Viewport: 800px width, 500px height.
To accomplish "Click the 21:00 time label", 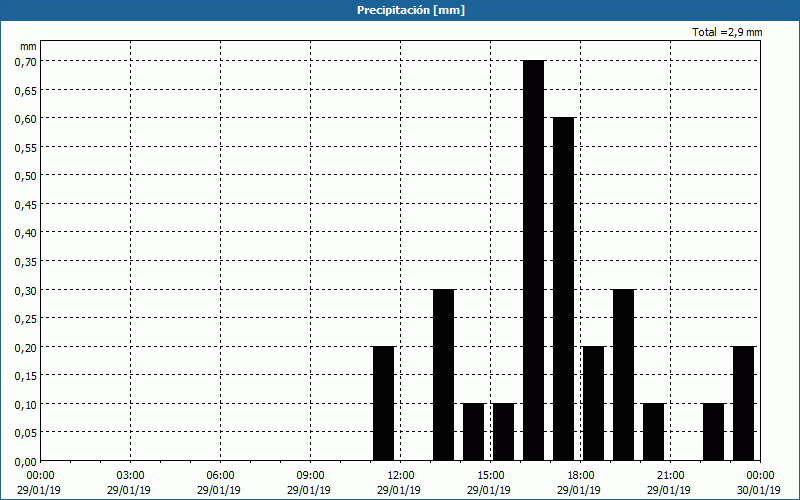I will coord(670,476).
